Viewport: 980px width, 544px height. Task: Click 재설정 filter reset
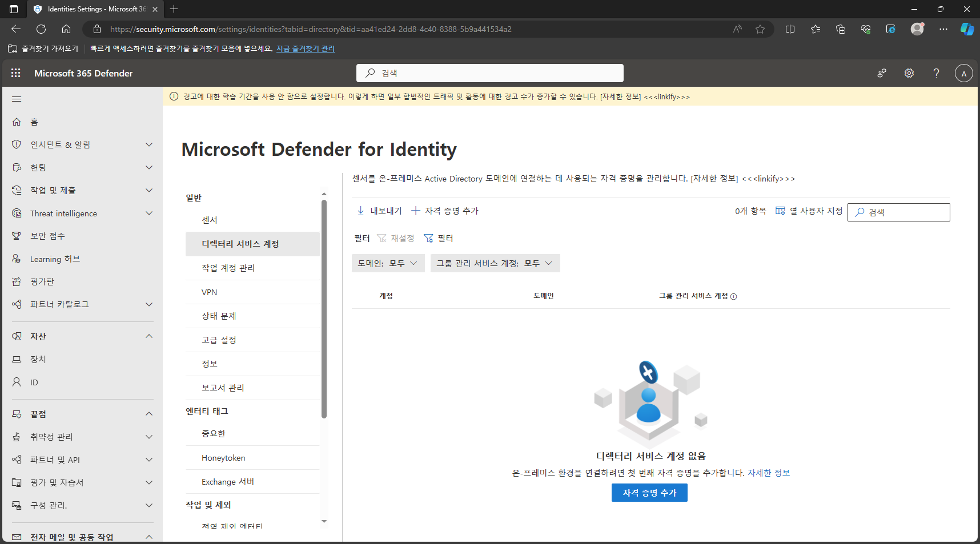[396, 238]
